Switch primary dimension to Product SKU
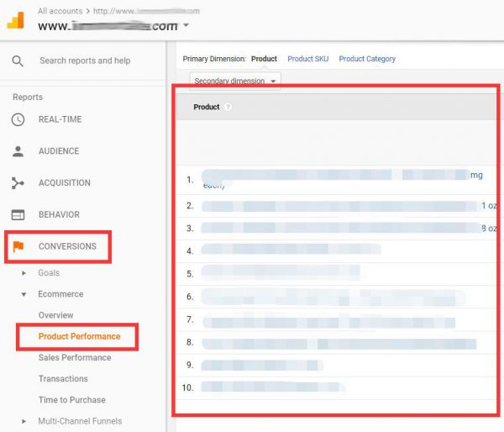 click(307, 59)
